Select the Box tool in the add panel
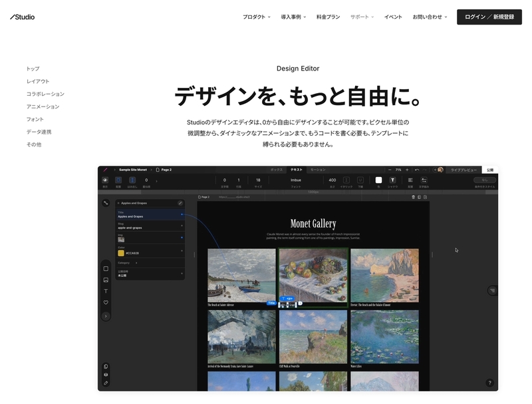This screenshot has width=532, height=404. coord(106,268)
